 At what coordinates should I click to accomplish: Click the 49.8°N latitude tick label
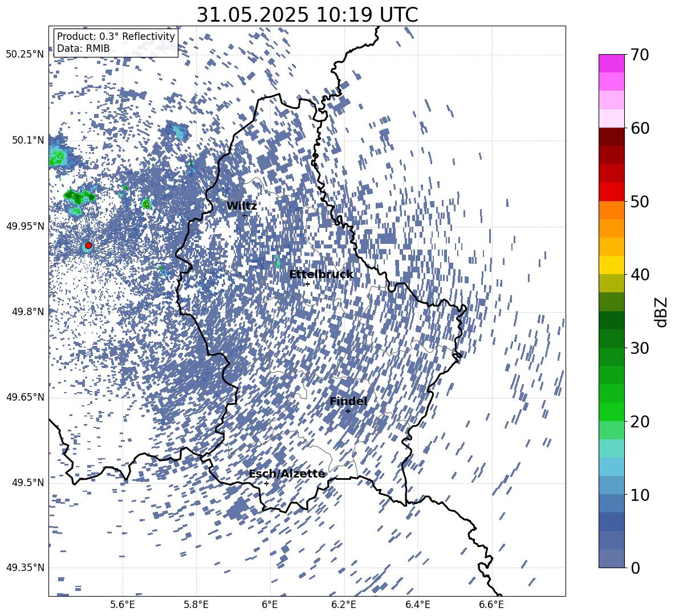[27, 312]
